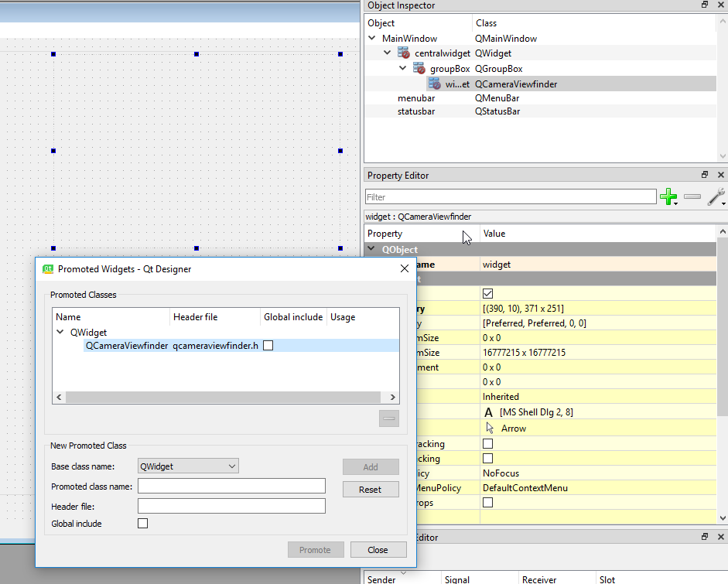Collapse the QWidget entry in Promoted Classes
This screenshot has width=728, height=584.
point(60,332)
